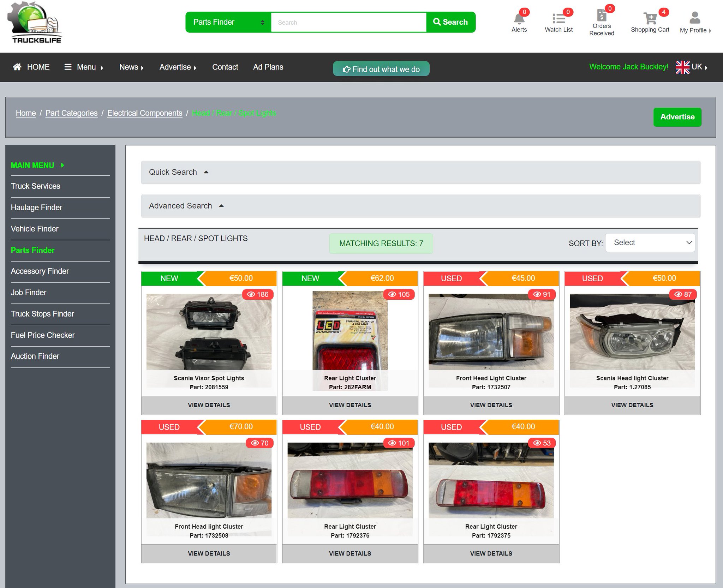The height and width of the screenshot is (588, 723).
Task: View details for Scania Visor Spot Lights
Action: tap(209, 405)
